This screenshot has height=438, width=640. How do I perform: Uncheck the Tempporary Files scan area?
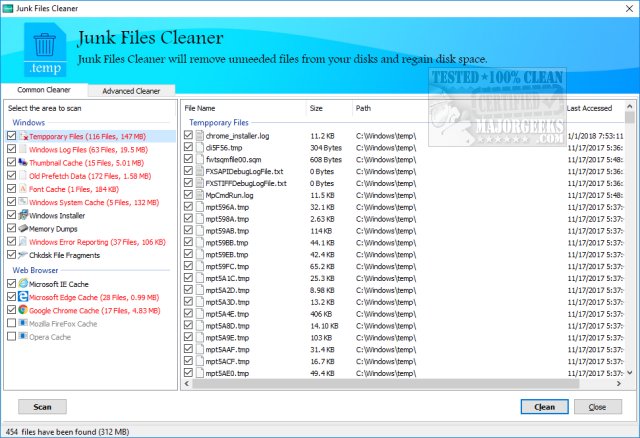coord(11,136)
